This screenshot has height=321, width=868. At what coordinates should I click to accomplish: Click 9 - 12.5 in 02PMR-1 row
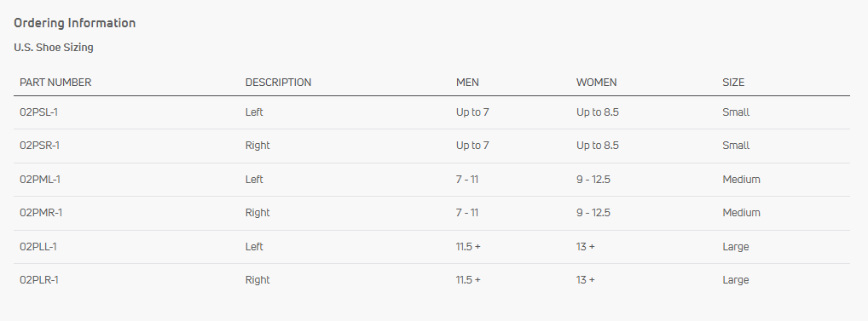(x=593, y=213)
